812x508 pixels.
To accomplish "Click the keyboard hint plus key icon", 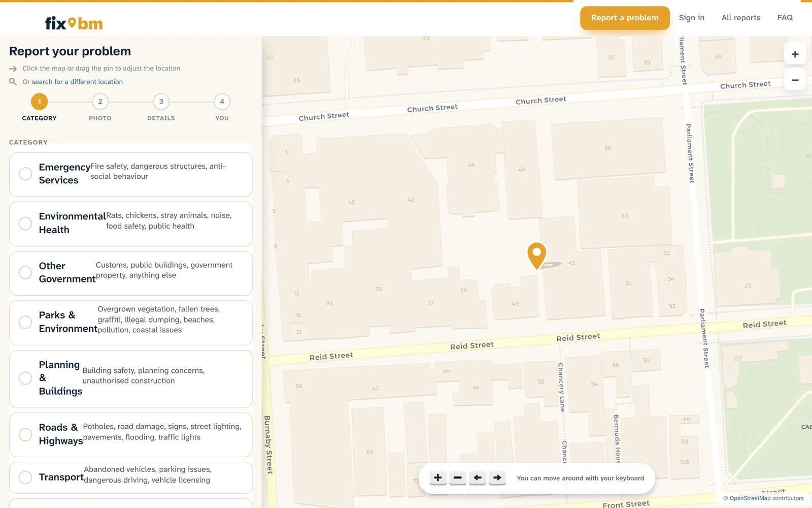I will (438, 478).
